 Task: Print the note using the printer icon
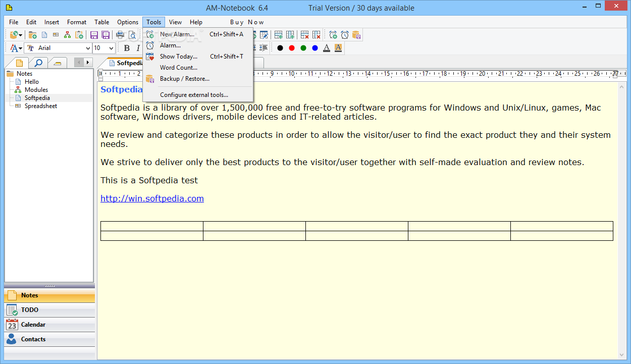tap(120, 35)
